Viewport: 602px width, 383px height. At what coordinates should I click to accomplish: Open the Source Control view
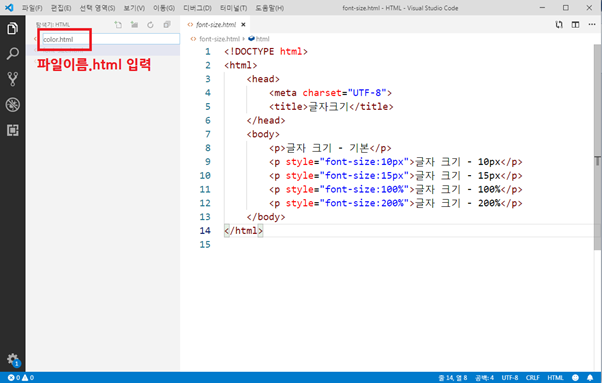coord(12,79)
